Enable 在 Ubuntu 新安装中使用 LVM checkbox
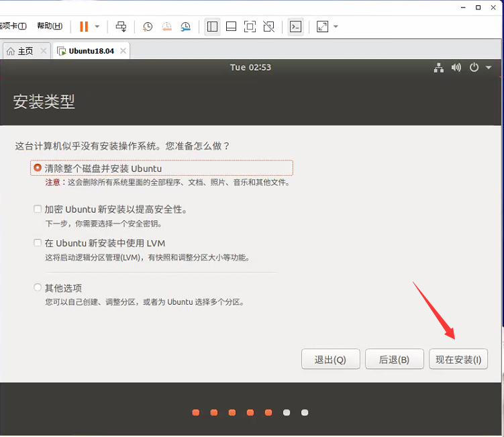The height and width of the screenshot is (437, 504). click(38, 242)
